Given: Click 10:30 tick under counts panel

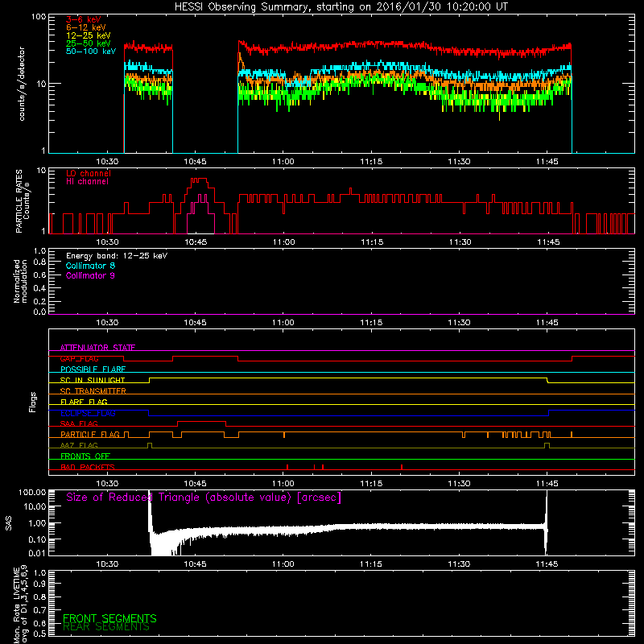Looking at the screenshot, I should coord(107,162).
